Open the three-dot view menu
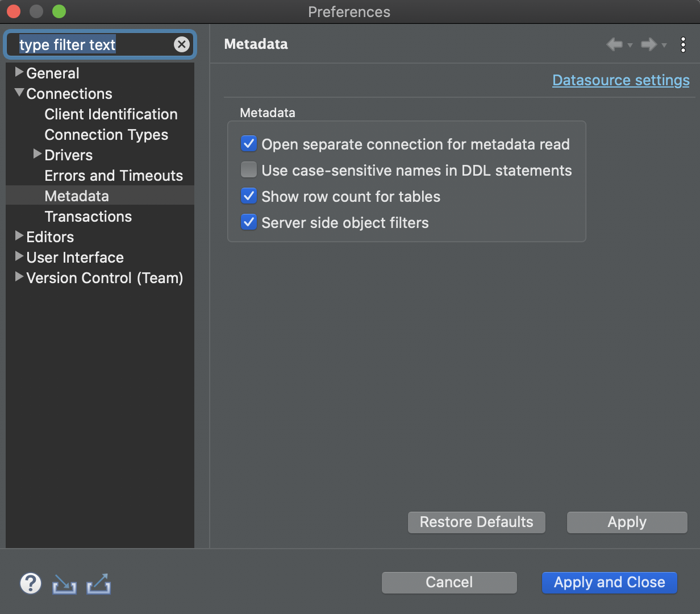This screenshot has height=614, width=700. (x=683, y=44)
